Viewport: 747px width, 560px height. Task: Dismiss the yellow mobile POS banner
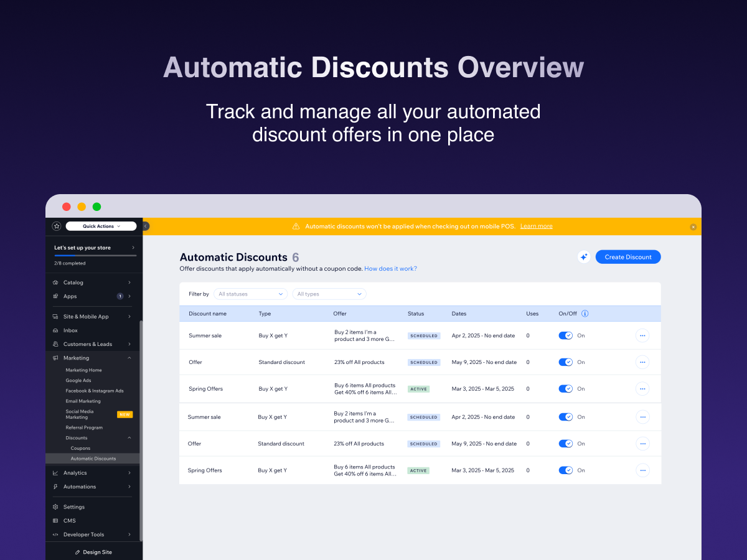(693, 227)
